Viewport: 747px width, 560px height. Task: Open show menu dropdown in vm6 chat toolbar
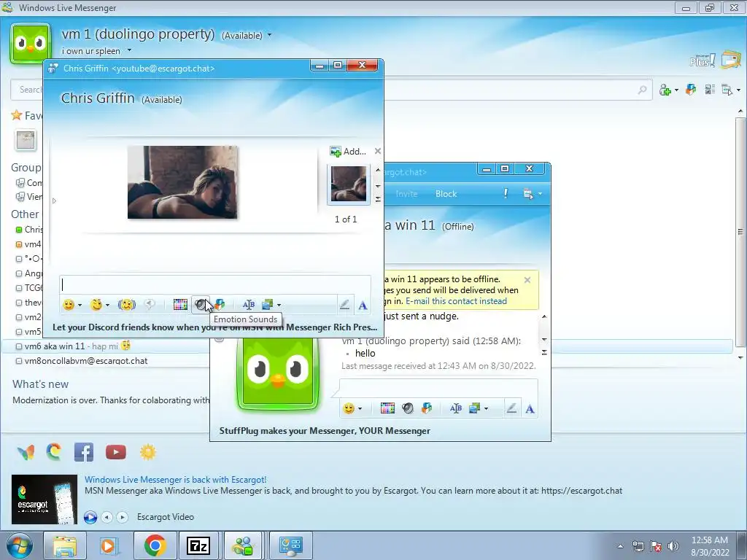click(x=540, y=194)
